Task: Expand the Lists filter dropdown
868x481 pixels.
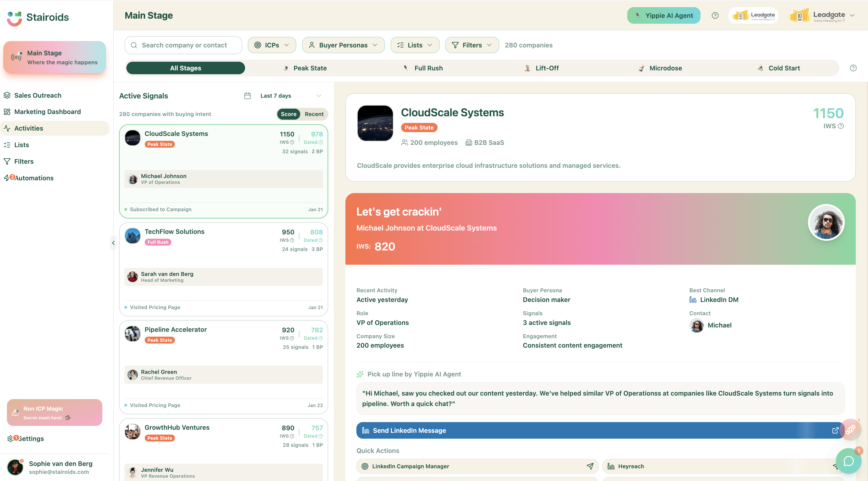Action: pyautogui.click(x=415, y=45)
